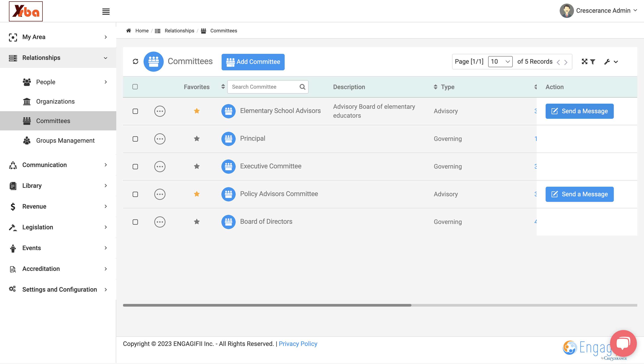Open the records per page dropdown
The image size is (644, 364).
(500, 61)
